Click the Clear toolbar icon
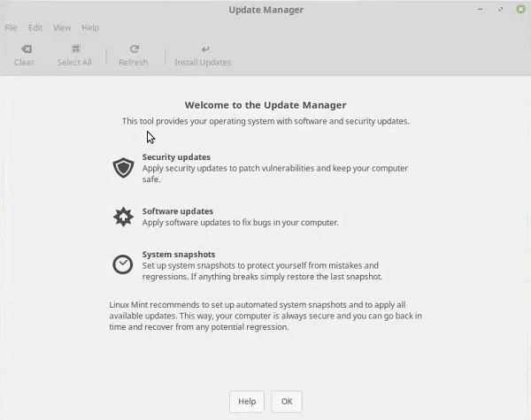 click(x=27, y=49)
